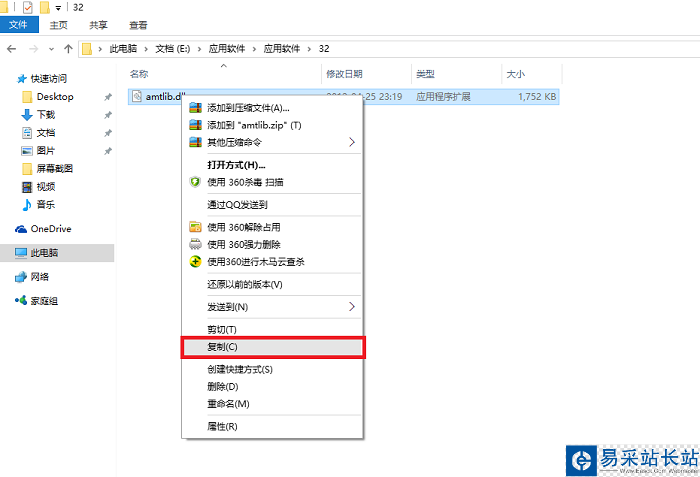Click the 360强力删除 shredder icon
The height and width of the screenshot is (477, 700).
point(196,244)
